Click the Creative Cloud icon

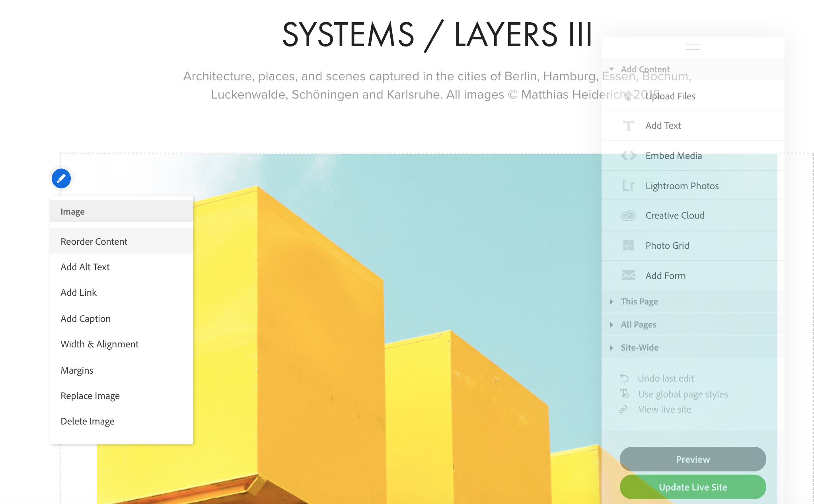(x=628, y=215)
